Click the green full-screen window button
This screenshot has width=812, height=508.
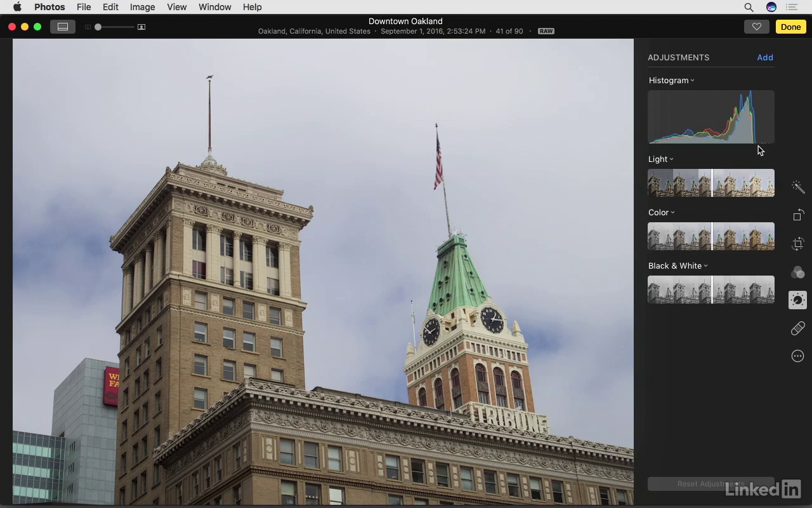click(37, 27)
